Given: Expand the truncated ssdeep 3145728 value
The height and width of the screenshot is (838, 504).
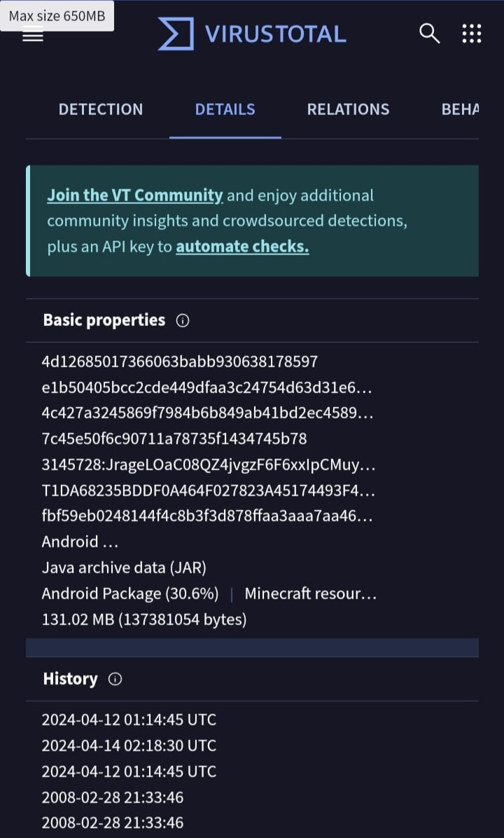Looking at the screenshot, I should pyautogui.click(x=209, y=465).
